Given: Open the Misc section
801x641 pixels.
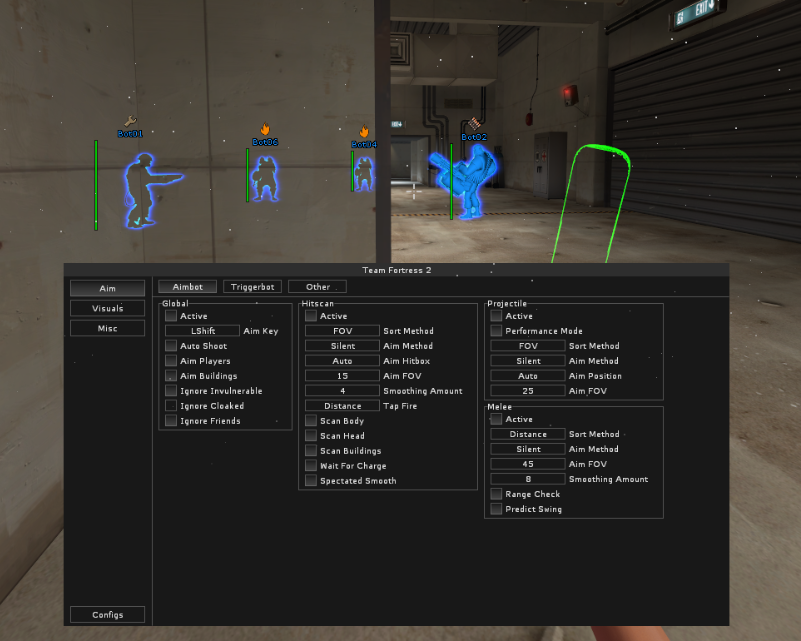Looking at the screenshot, I should pos(107,328).
